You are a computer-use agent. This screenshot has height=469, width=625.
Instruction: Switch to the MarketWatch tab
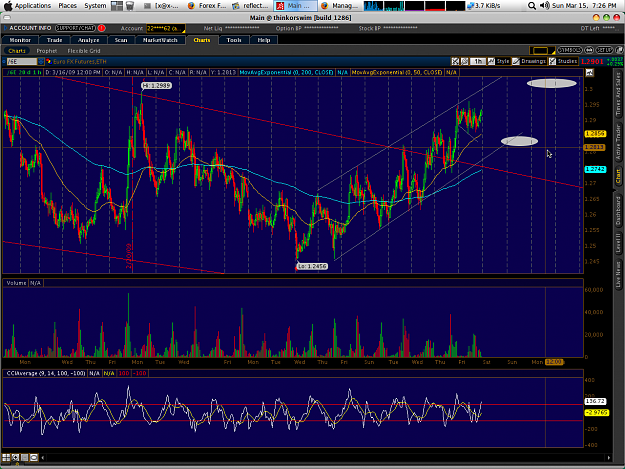tap(160, 40)
